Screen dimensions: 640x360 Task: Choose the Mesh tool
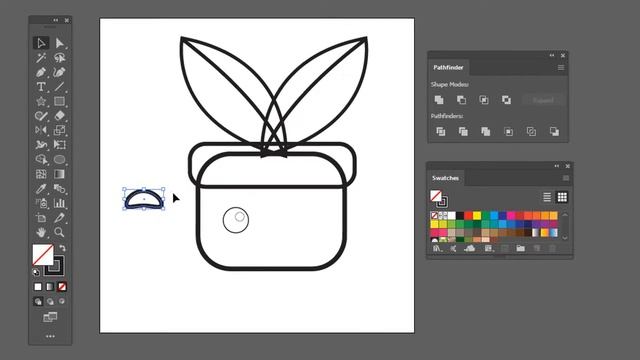pos(41,174)
